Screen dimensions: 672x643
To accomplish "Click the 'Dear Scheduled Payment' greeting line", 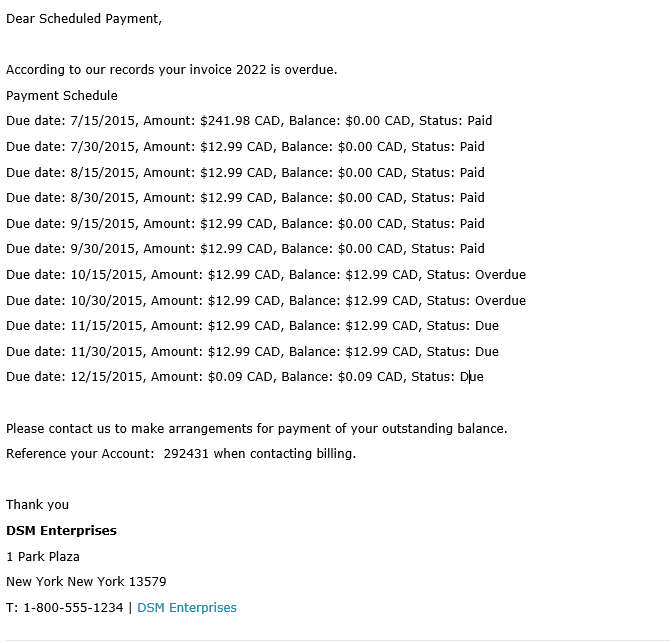I will click(x=84, y=19).
